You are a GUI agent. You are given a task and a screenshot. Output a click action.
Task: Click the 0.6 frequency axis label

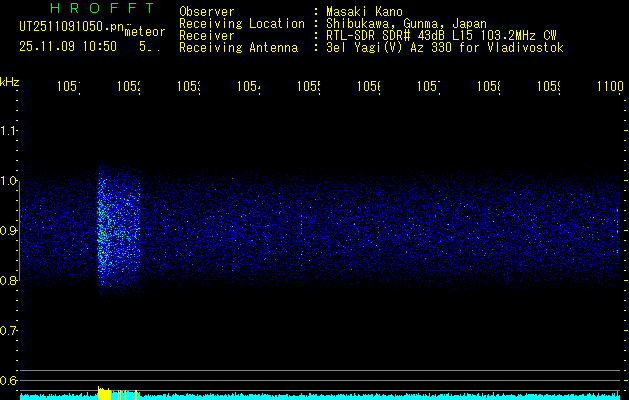8,380
